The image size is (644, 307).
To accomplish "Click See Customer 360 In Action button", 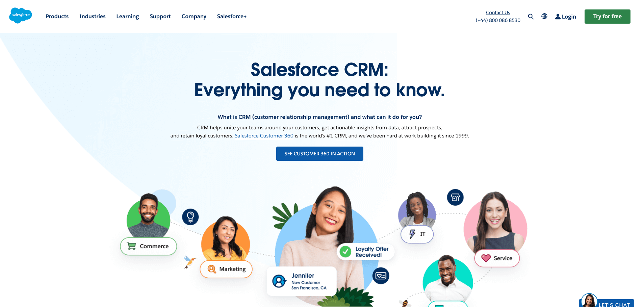I will pos(320,154).
